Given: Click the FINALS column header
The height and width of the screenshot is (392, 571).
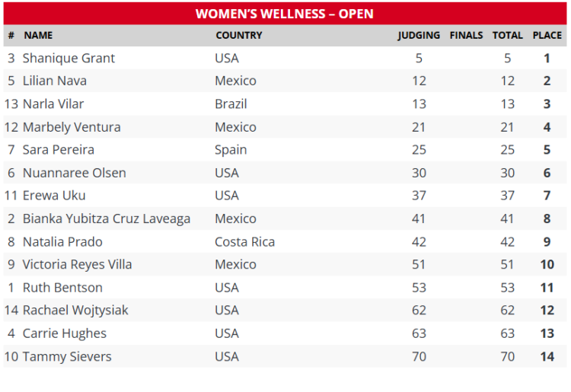Looking at the screenshot, I should tap(466, 35).
